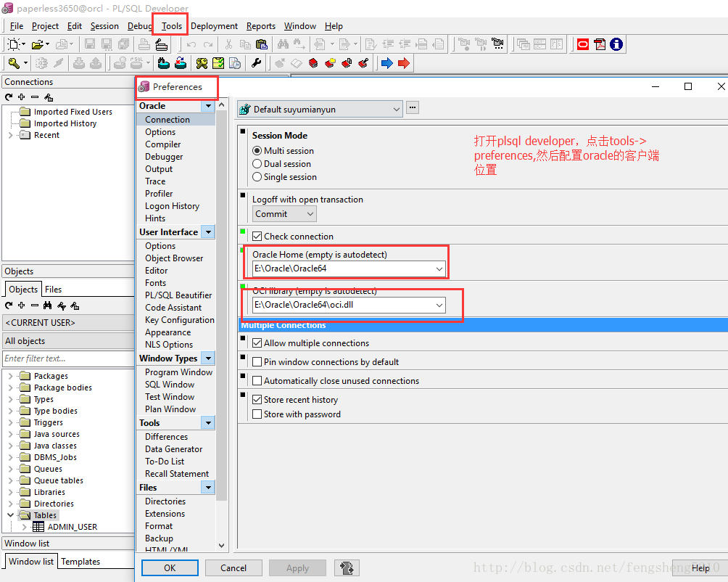Open the Oracle Home path dropdown

(439, 269)
